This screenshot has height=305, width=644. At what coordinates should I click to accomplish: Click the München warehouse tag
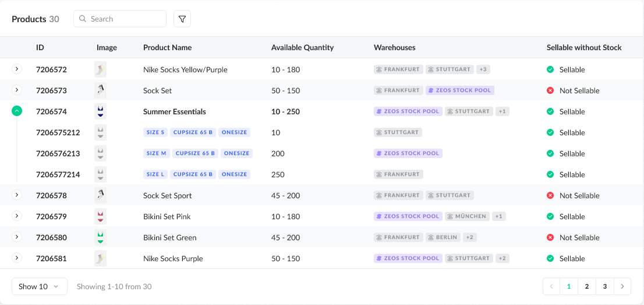click(x=467, y=216)
